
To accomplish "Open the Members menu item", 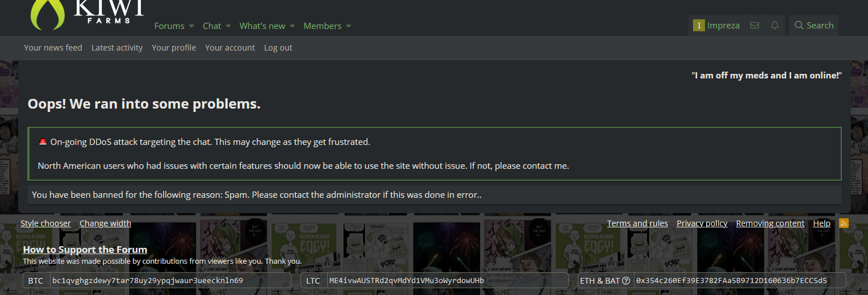I will [323, 26].
